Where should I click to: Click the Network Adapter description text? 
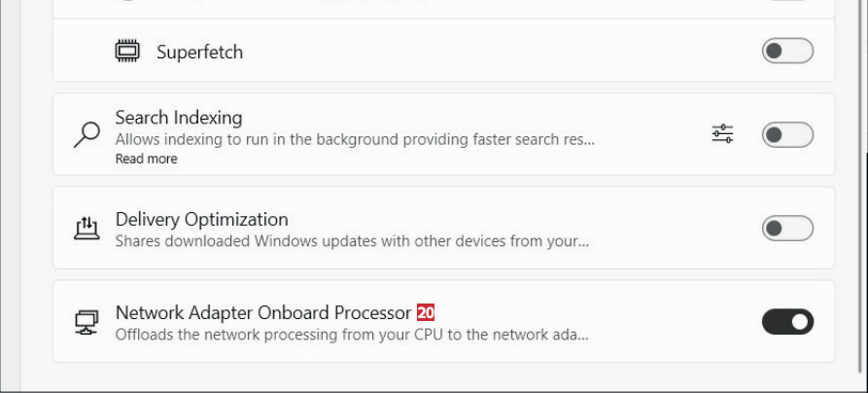pyautogui.click(x=351, y=335)
